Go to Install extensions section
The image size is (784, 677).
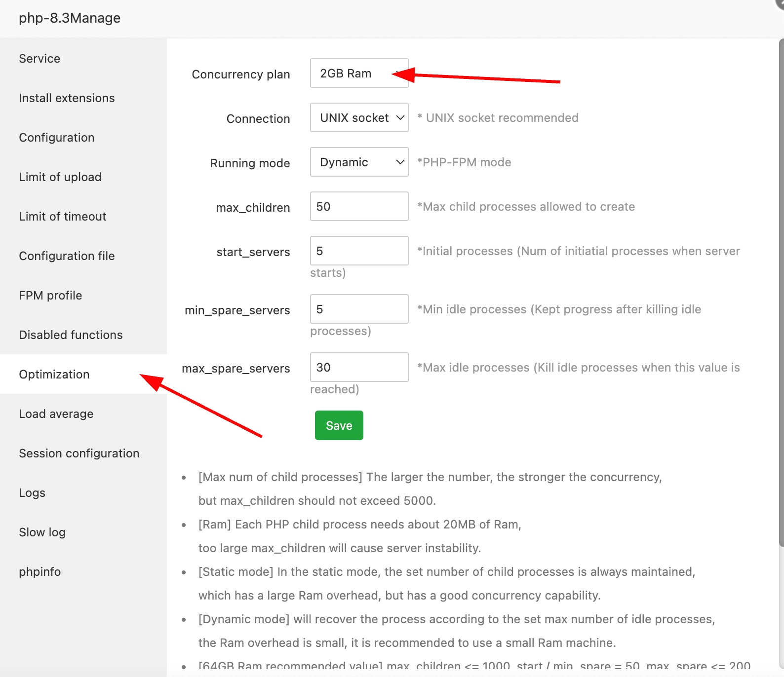[x=67, y=98]
